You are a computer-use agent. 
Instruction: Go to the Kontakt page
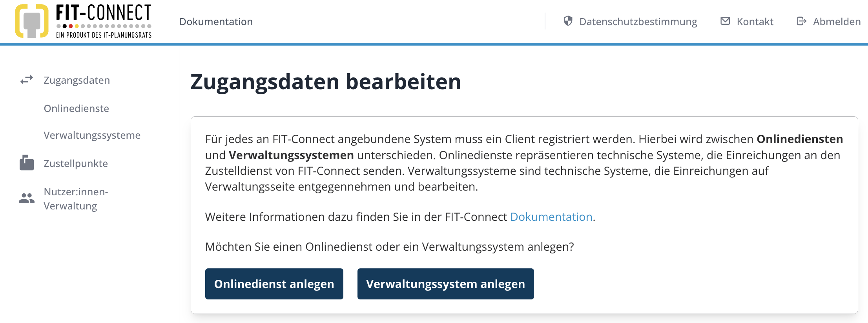click(x=755, y=22)
